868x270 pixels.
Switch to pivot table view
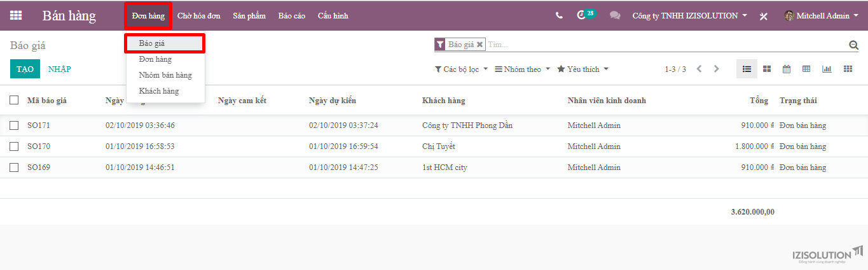806,69
